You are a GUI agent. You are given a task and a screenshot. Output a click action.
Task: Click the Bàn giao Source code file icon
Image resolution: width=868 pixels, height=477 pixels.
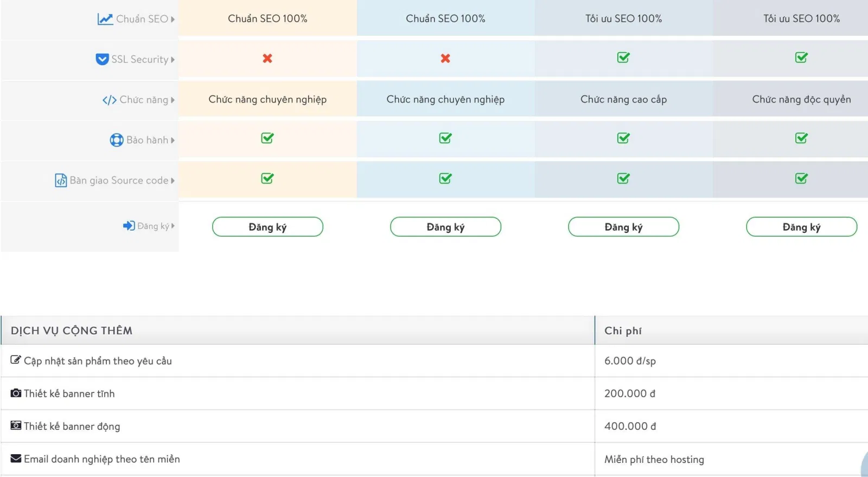[61, 180]
